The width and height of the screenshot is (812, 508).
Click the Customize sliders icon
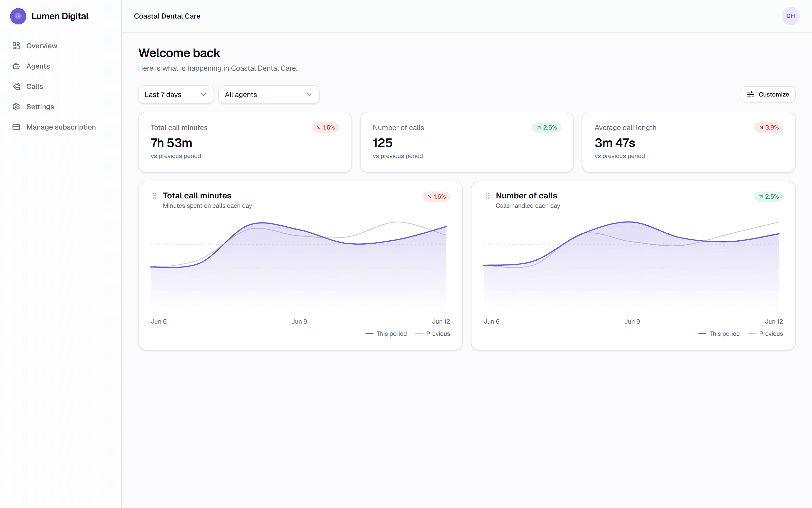point(751,94)
